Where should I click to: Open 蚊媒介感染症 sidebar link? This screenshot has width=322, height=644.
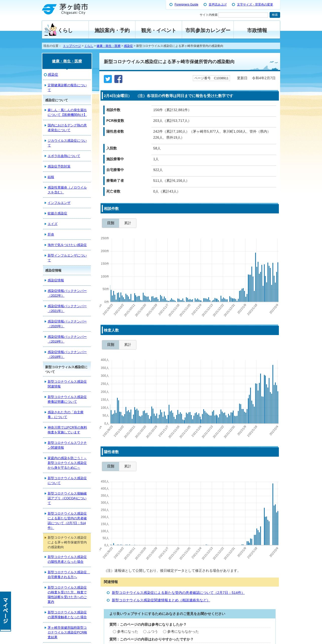pos(57,213)
